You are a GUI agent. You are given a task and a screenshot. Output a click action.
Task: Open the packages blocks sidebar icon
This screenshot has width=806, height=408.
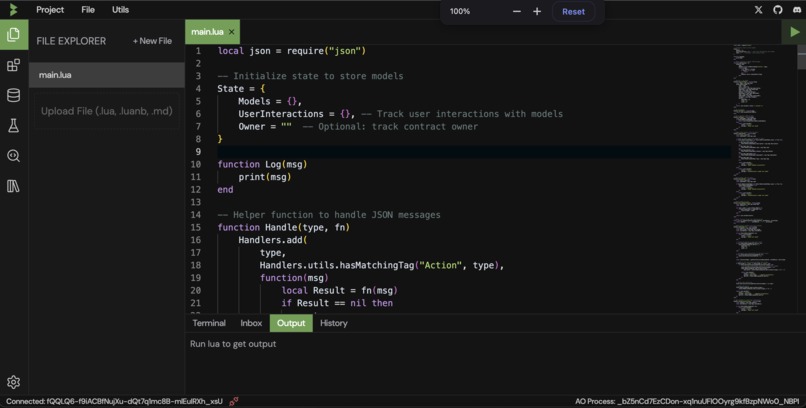point(13,65)
